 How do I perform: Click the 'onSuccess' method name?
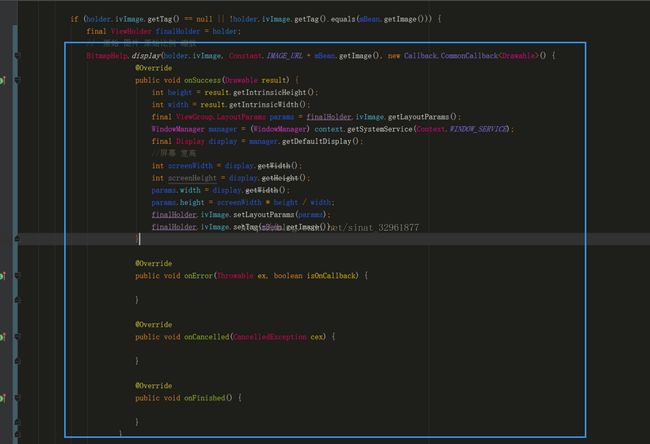(x=202, y=80)
